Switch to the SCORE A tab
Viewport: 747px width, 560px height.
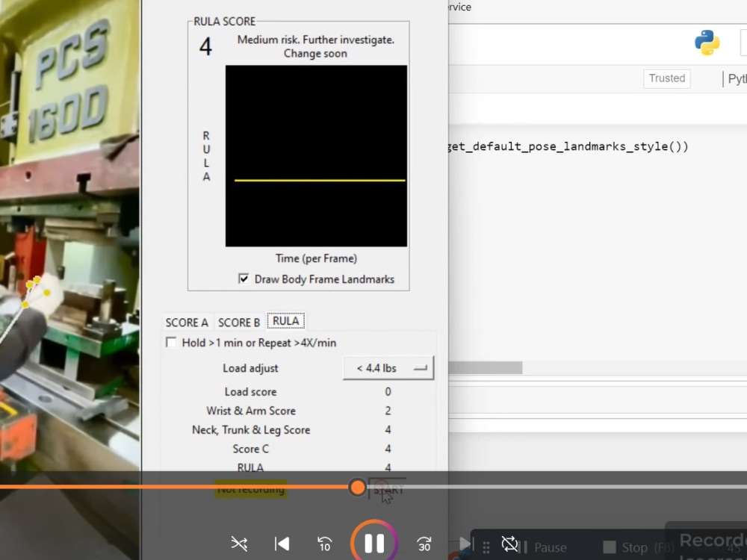coord(187,323)
